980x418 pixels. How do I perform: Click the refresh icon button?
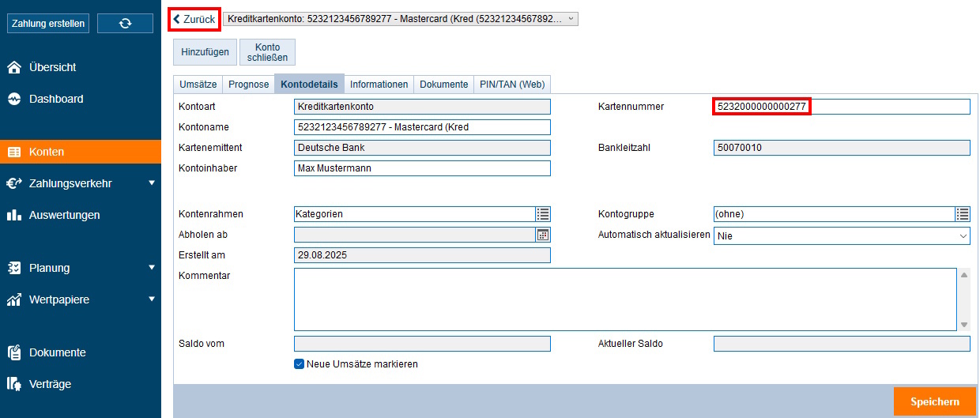pos(125,24)
